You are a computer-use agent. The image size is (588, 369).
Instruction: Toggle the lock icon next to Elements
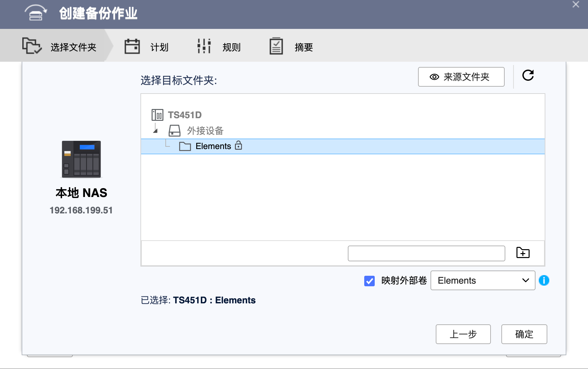239,146
